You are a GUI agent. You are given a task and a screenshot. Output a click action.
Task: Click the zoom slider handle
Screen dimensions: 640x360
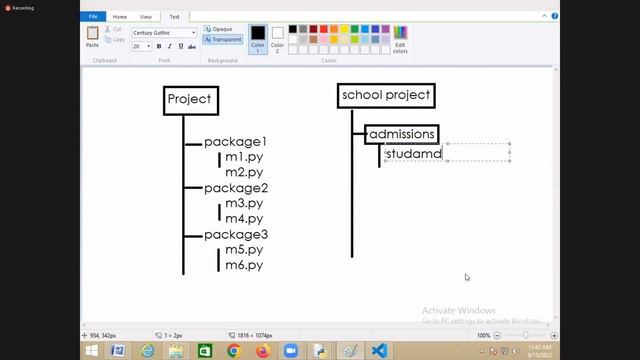click(526, 335)
